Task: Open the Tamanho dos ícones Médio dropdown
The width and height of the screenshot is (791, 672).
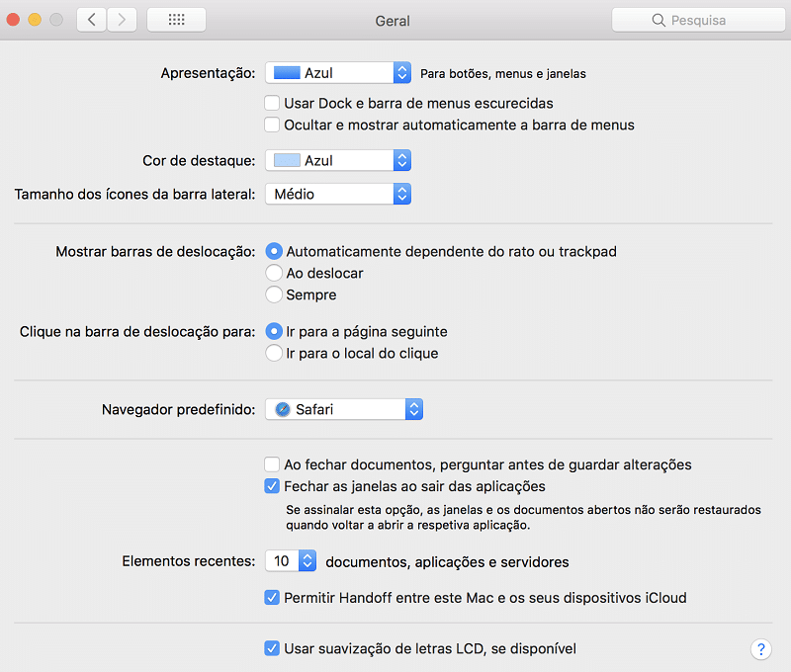Action: click(338, 194)
